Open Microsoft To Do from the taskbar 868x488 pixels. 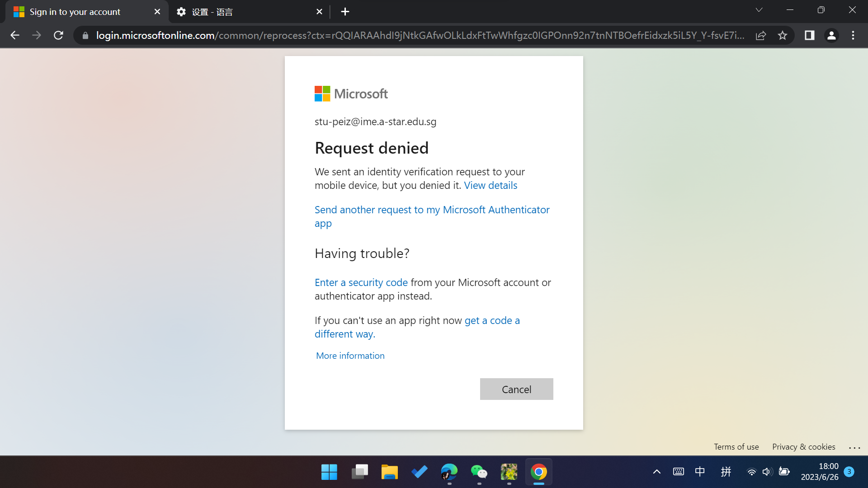pos(420,472)
